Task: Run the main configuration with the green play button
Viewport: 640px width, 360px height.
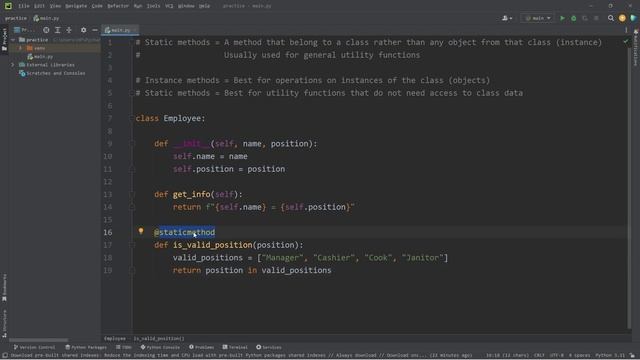Action: click(x=562, y=18)
